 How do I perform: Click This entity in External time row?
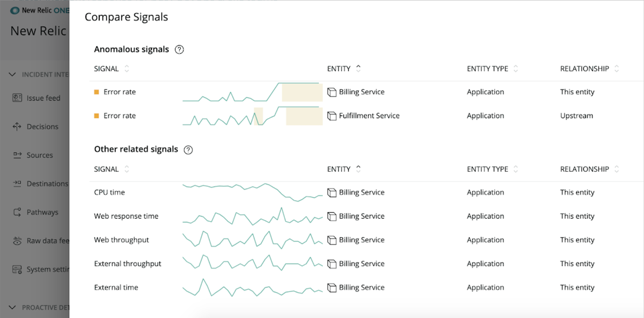click(577, 287)
